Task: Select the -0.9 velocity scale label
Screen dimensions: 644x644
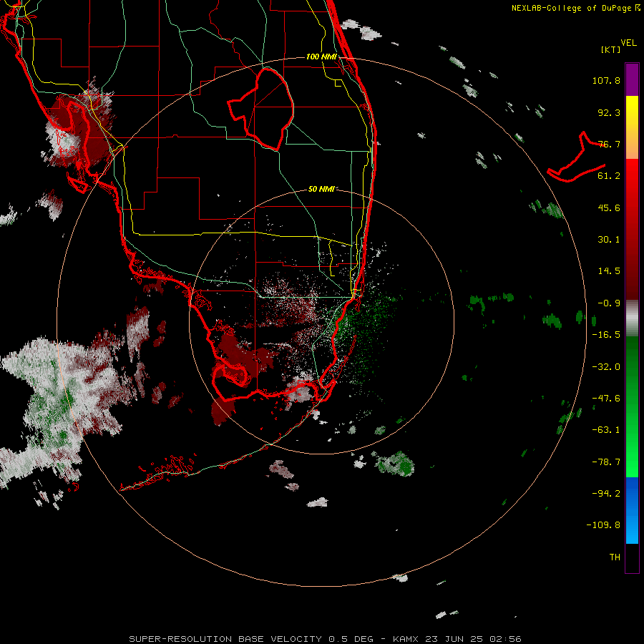Action: pyautogui.click(x=609, y=303)
